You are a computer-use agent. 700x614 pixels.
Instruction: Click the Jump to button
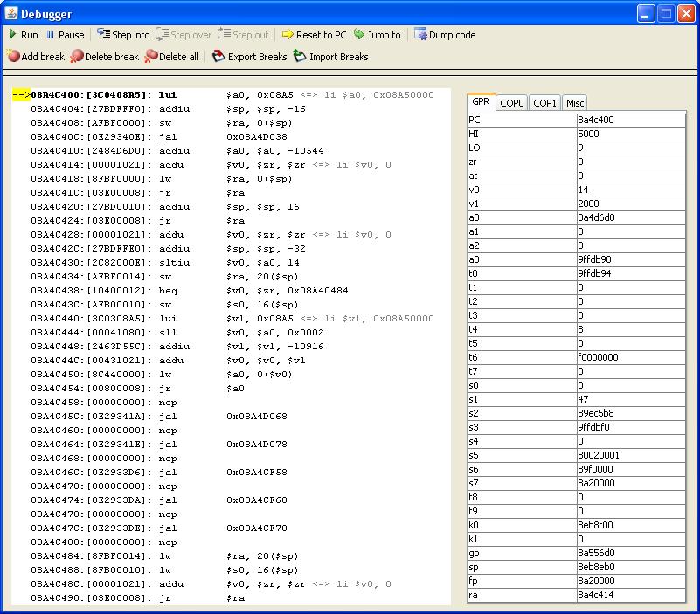click(x=377, y=35)
